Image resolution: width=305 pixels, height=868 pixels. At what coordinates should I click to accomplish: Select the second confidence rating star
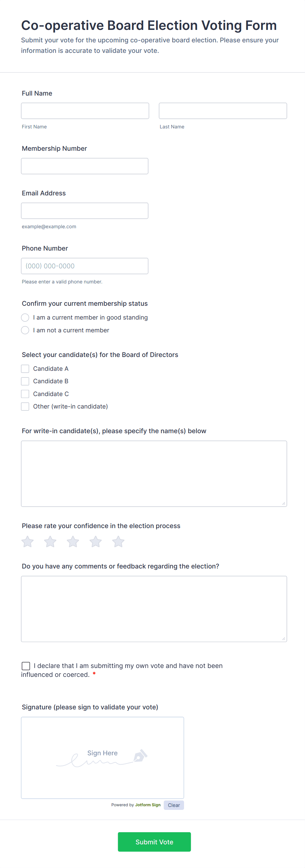tap(50, 542)
